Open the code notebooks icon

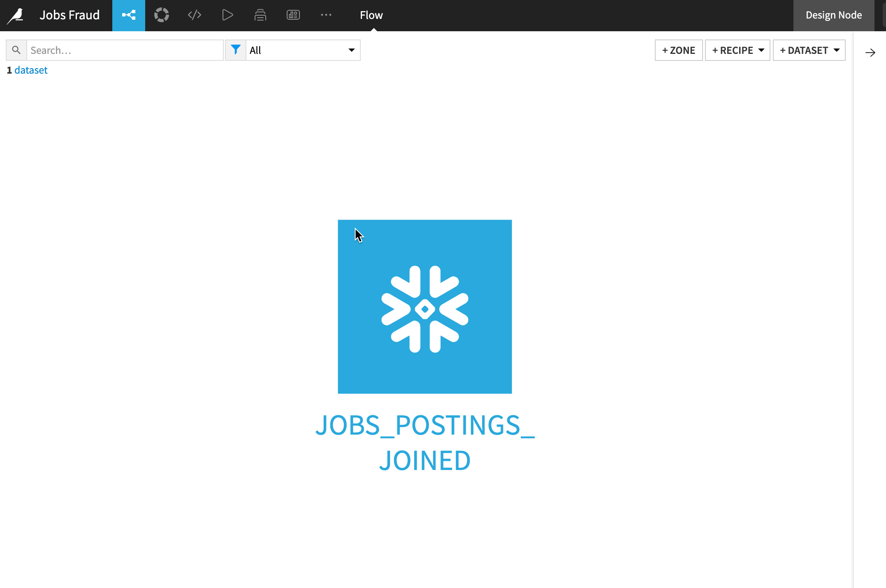coord(195,16)
